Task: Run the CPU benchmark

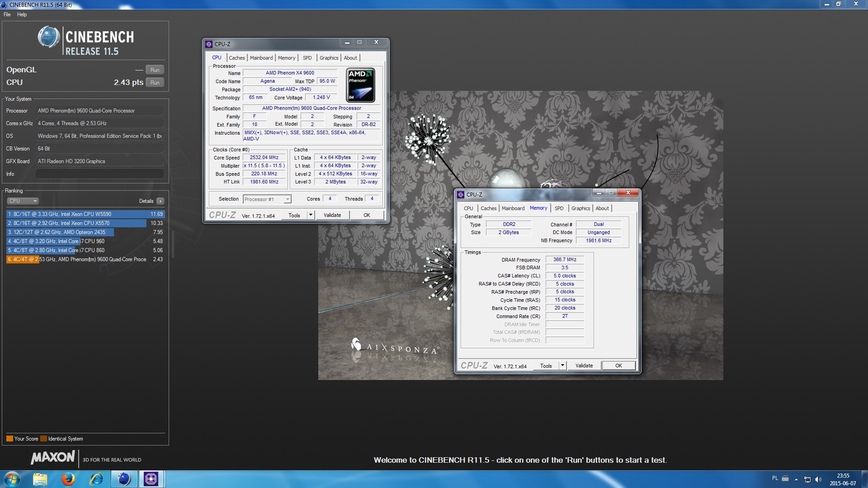Action: coord(155,83)
